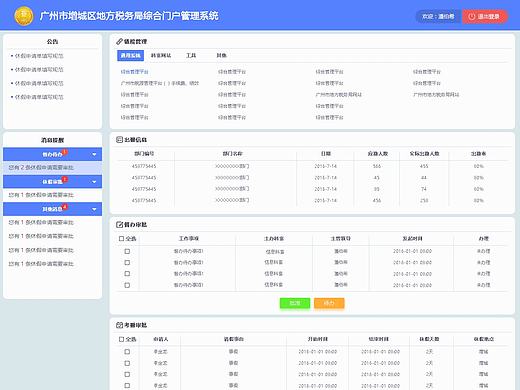Open the blue highlighted 综合管理平台 link
This screenshot has height=390, width=520.
tap(134, 72)
